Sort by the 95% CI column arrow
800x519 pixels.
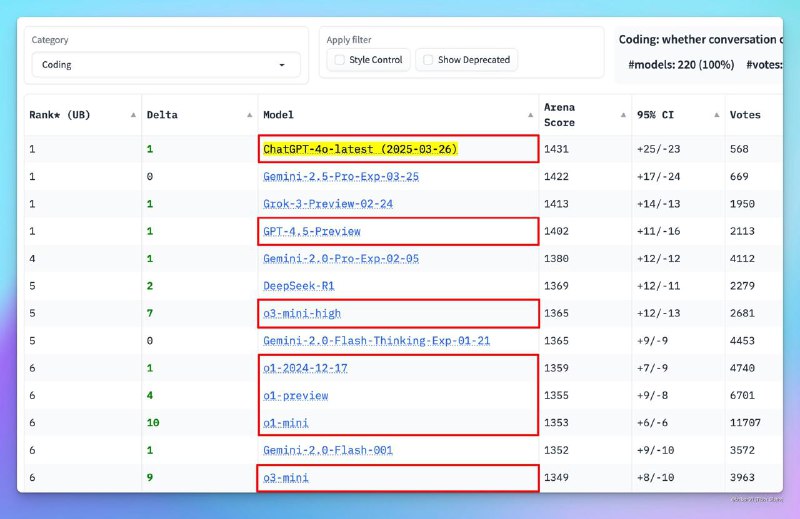tap(716, 115)
